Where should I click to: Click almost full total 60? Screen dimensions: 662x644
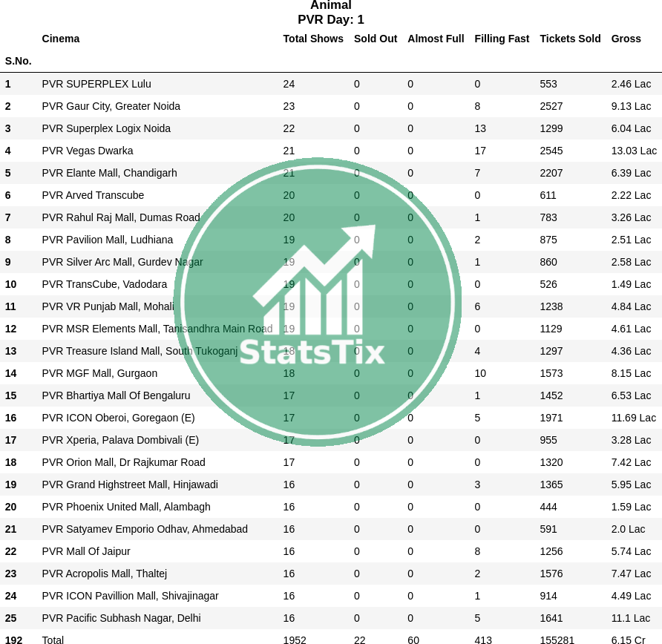tap(413, 640)
